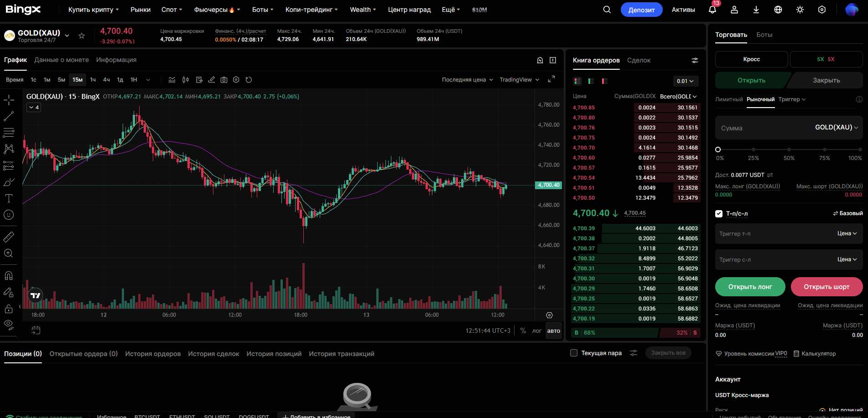Select the crosshair cursor tool
The width and height of the screenshot is (868, 418).
pos(9,100)
